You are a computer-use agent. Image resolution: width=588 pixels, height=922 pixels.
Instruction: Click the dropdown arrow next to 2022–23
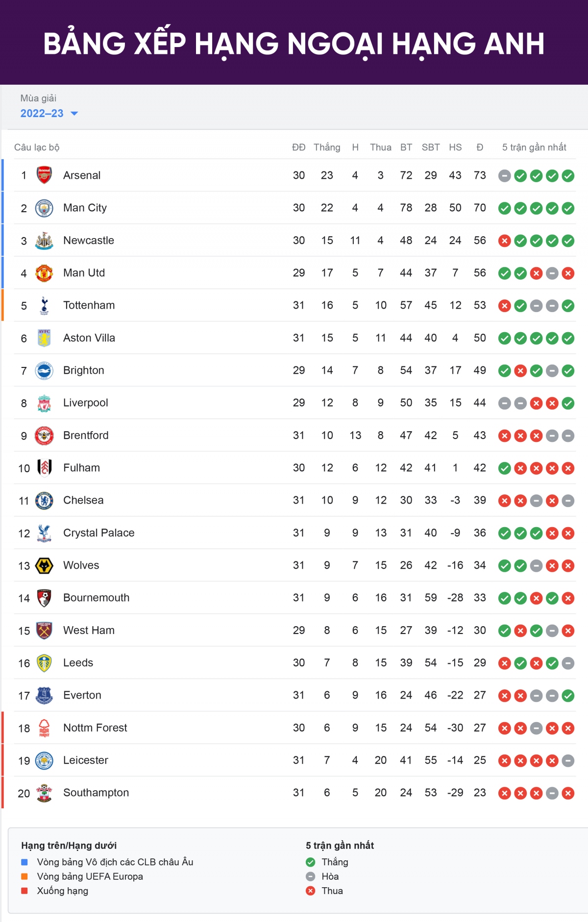coord(74,114)
